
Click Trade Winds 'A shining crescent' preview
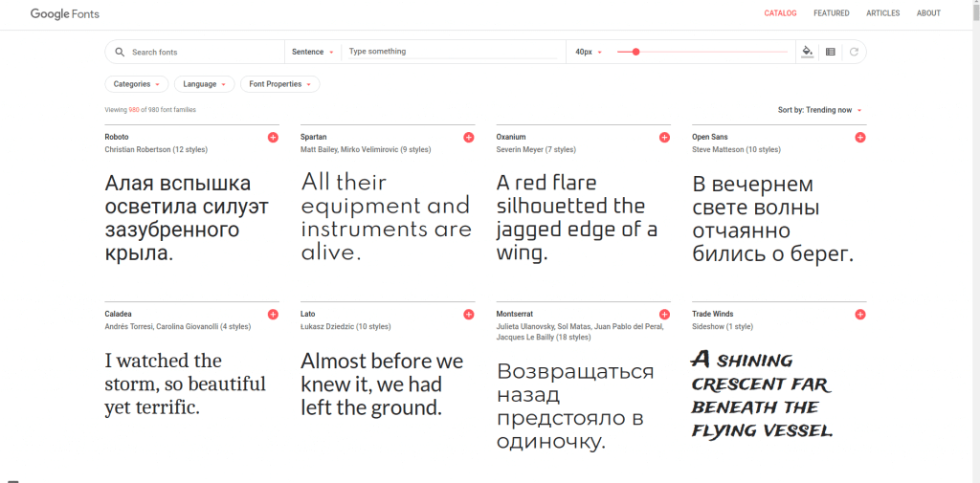click(x=763, y=395)
